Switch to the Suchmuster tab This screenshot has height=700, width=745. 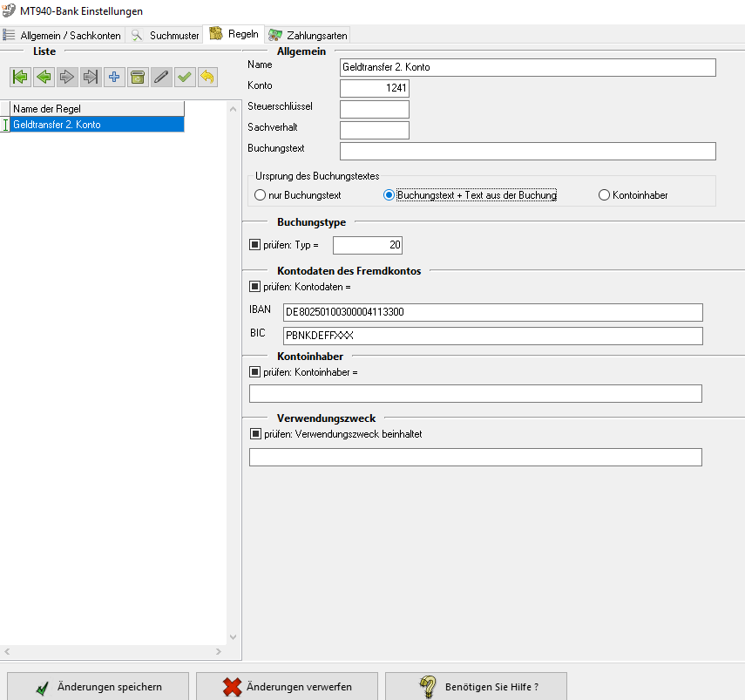tap(166, 35)
